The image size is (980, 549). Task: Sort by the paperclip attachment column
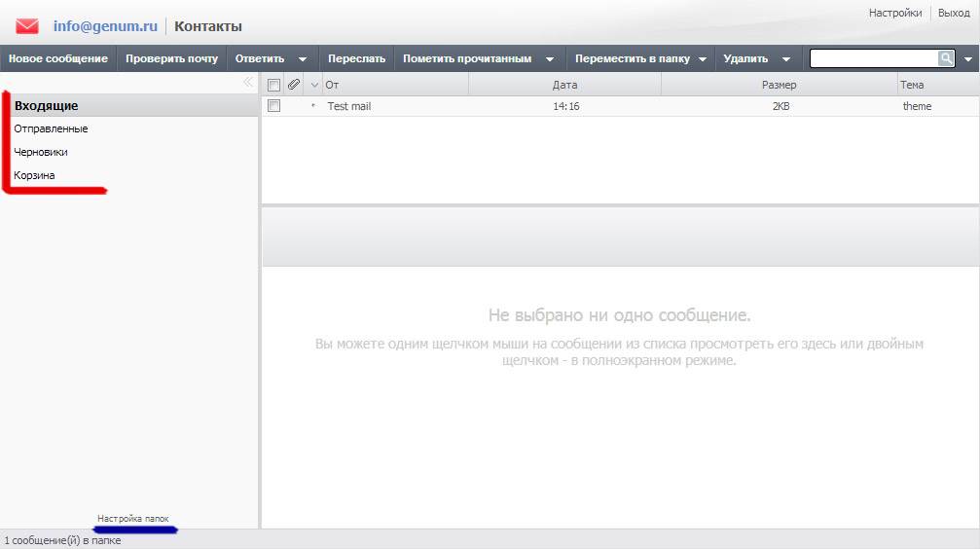pyautogui.click(x=294, y=85)
